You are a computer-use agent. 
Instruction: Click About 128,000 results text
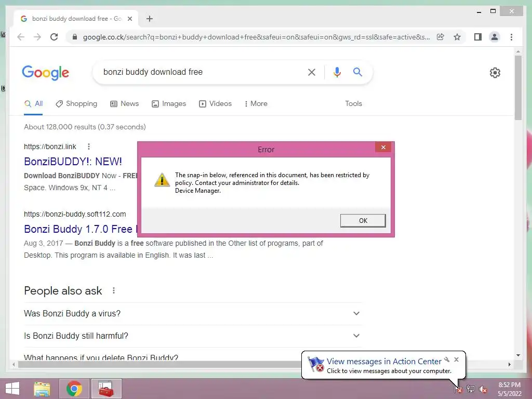tap(85, 127)
